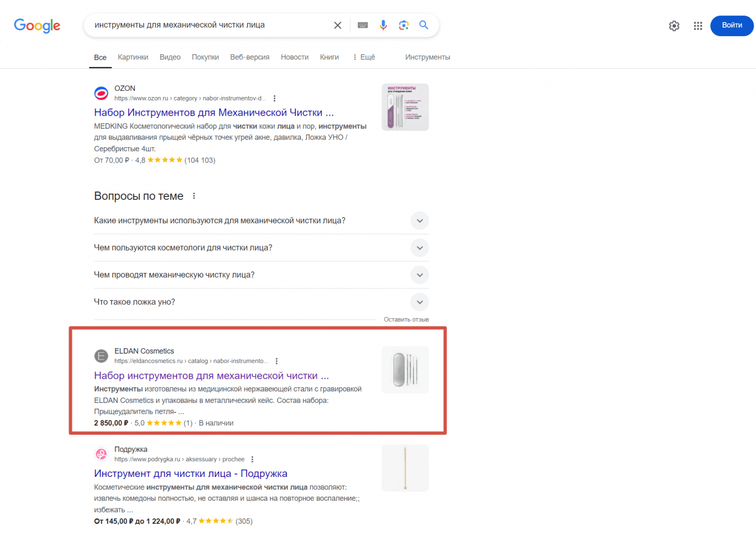The width and height of the screenshot is (756, 539).
Task: Open the ELDAN tool set thumbnail
Action: click(405, 370)
